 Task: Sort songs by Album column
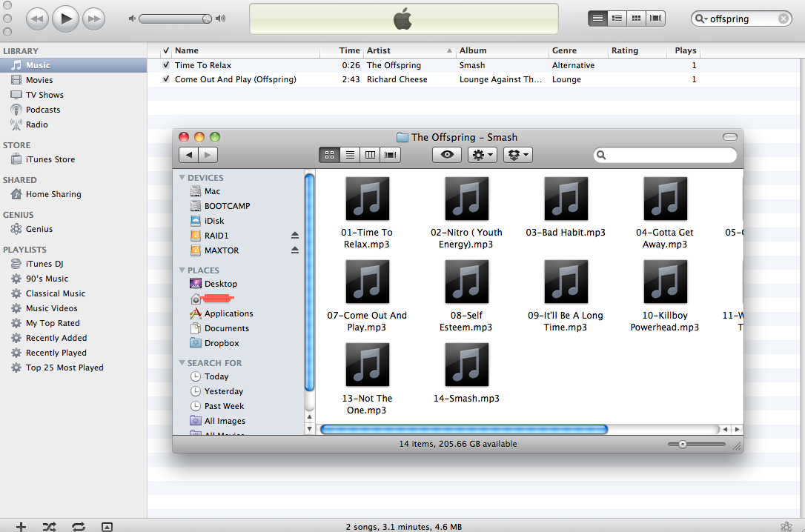pyautogui.click(x=502, y=50)
